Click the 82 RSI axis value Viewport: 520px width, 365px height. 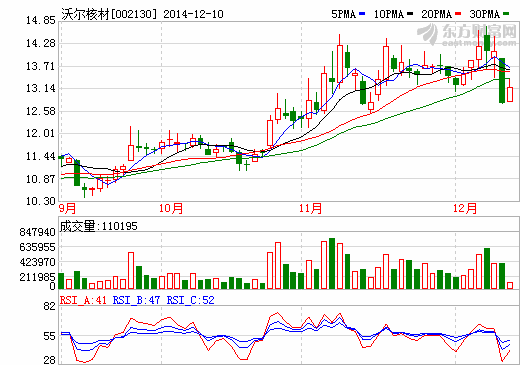(50, 306)
